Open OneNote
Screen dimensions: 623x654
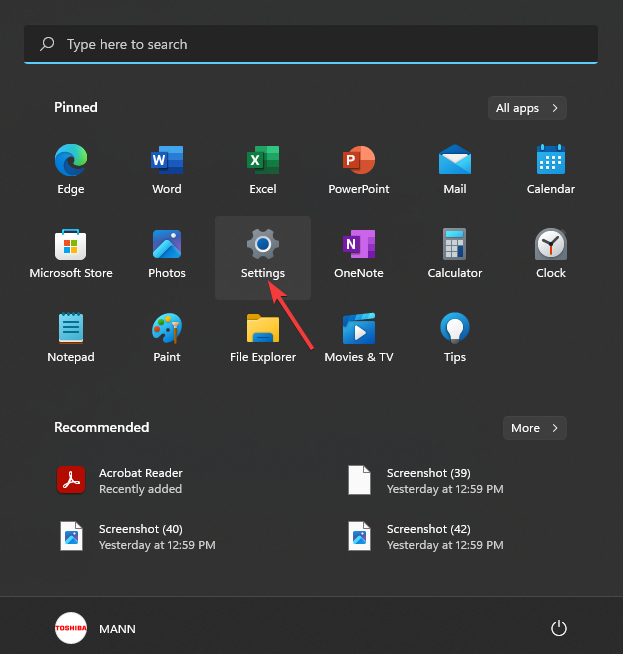tap(359, 254)
